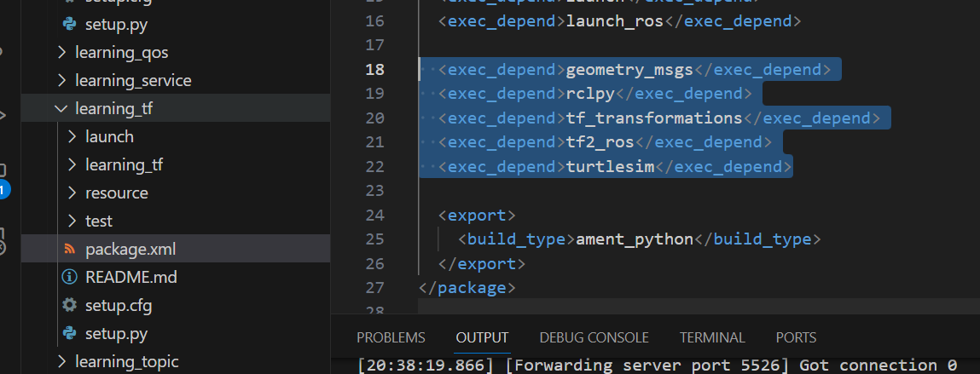Click Python icon of setup.py above learning_qos

(69, 24)
